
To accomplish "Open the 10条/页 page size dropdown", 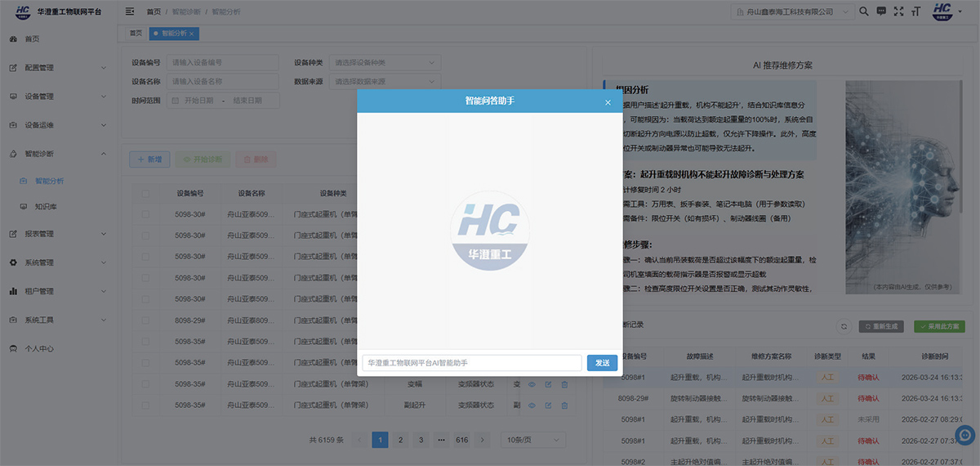I will (533, 440).
